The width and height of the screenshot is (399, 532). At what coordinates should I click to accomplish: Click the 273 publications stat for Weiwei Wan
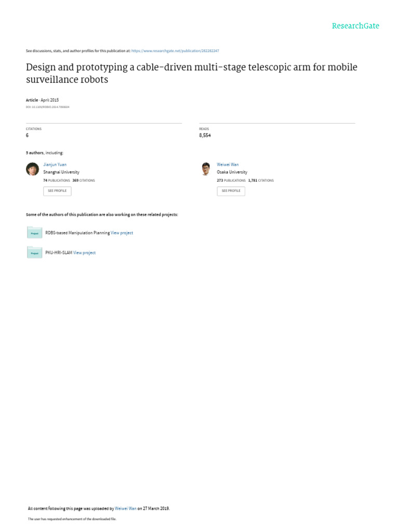[x=231, y=180]
